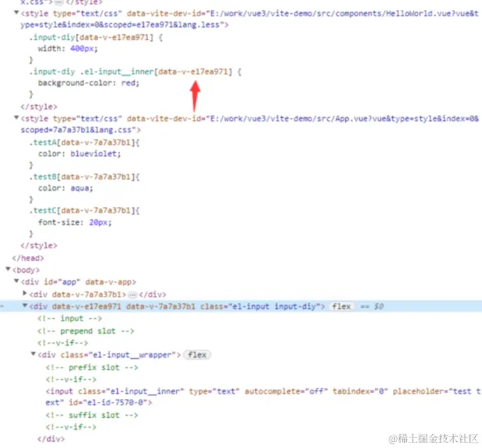Select the .el-input__inner[data-v-e17ea971] selector line
The height and width of the screenshot is (448, 482).
pos(135,72)
